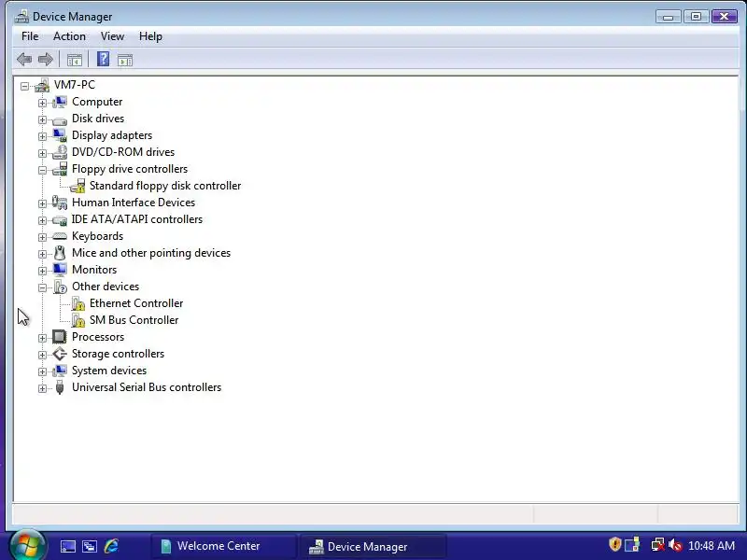Select the IDE ATA/ATAPI controllers label
747x560 pixels.
(x=137, y=219)
